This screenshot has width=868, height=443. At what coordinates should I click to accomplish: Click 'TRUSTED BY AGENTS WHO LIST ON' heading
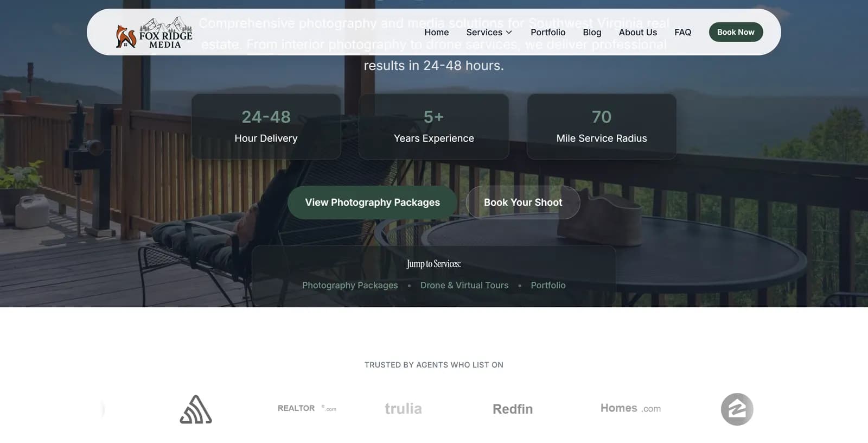pyautogui.click(x=434, y=365)
